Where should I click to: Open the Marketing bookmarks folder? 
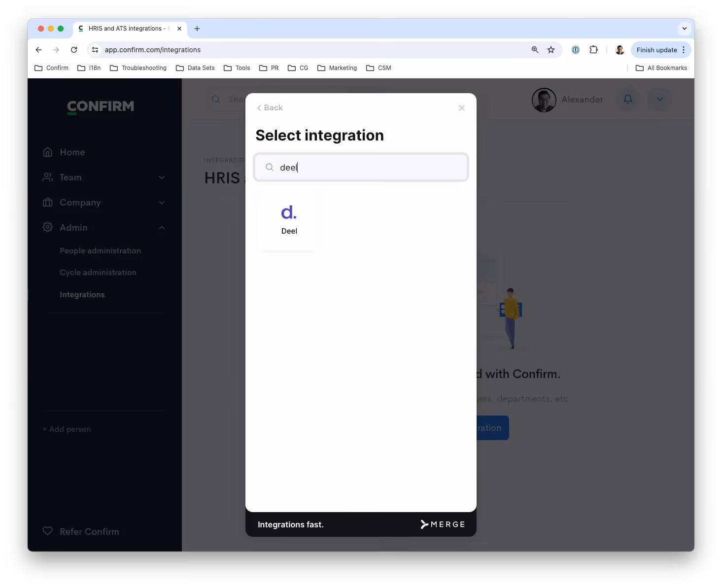coord(337,68)
